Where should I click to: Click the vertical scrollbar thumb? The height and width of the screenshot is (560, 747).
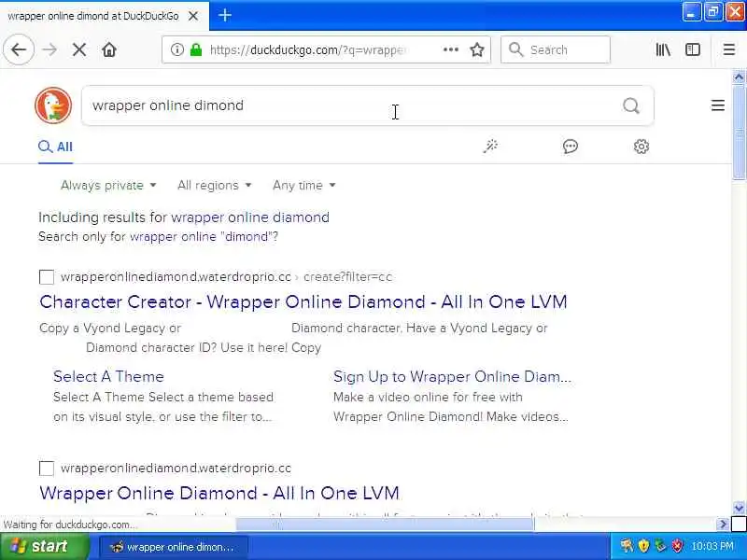739,133
